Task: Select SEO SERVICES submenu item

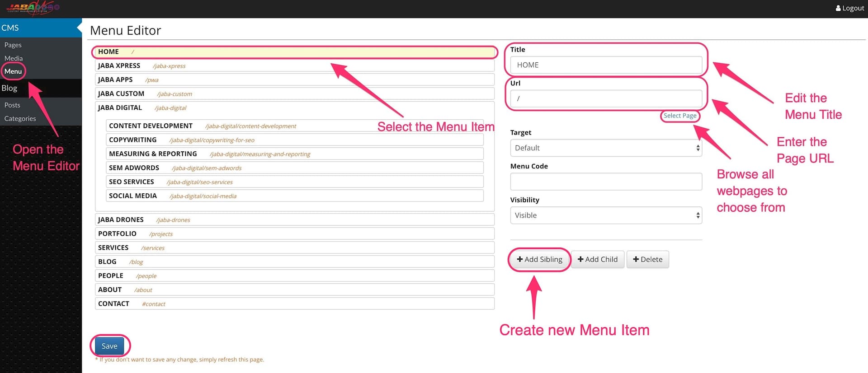Action: tap(295, 182)
